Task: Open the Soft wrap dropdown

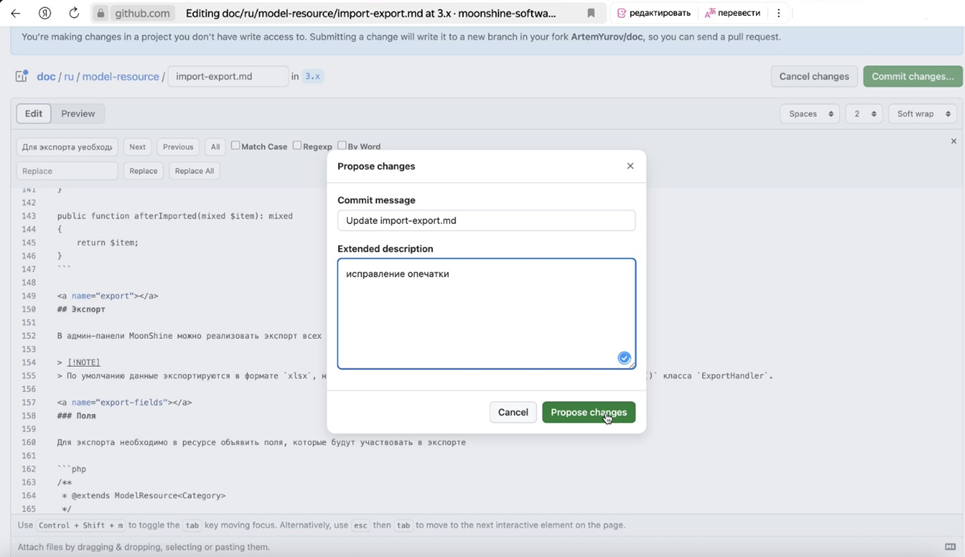Action: tap(923, 114)
